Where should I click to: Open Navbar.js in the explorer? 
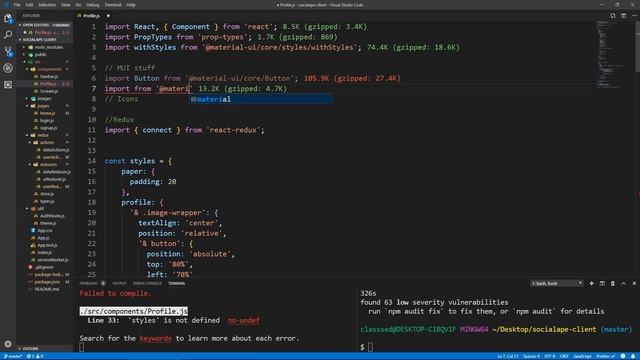49,76
